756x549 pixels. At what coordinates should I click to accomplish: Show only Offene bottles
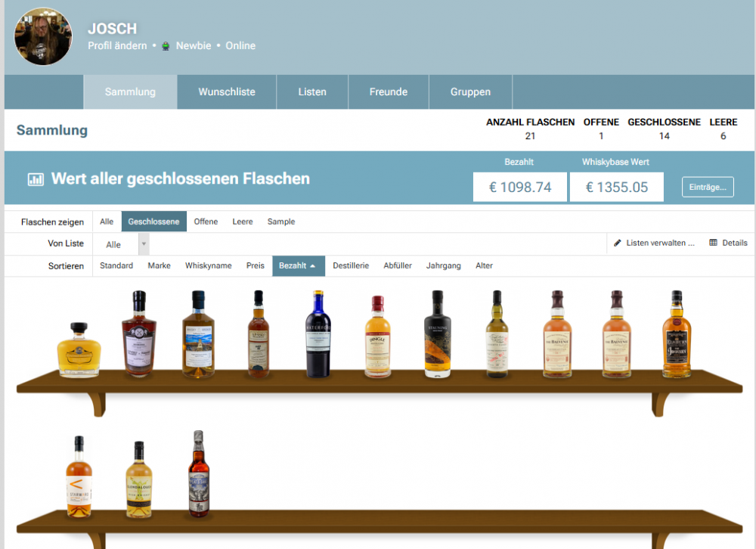(x=206, y=222)
